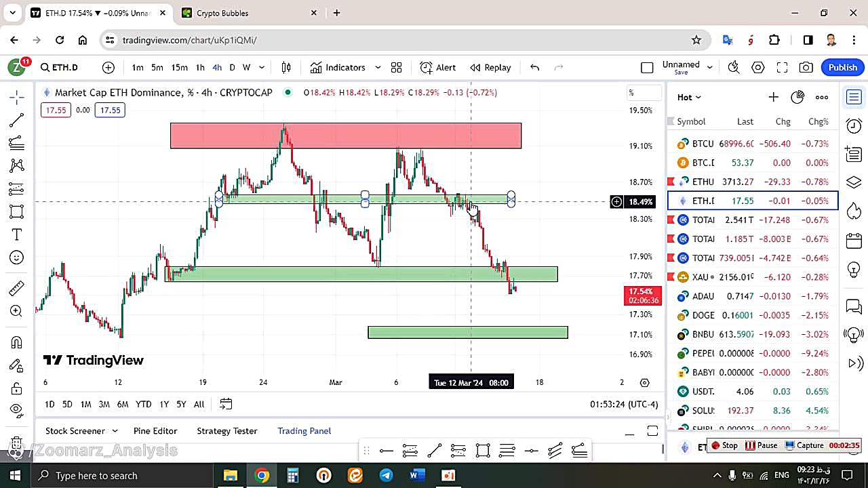
Task: Open the emoji icons tool
Action: pyautogui.click(x=17, y=258)
